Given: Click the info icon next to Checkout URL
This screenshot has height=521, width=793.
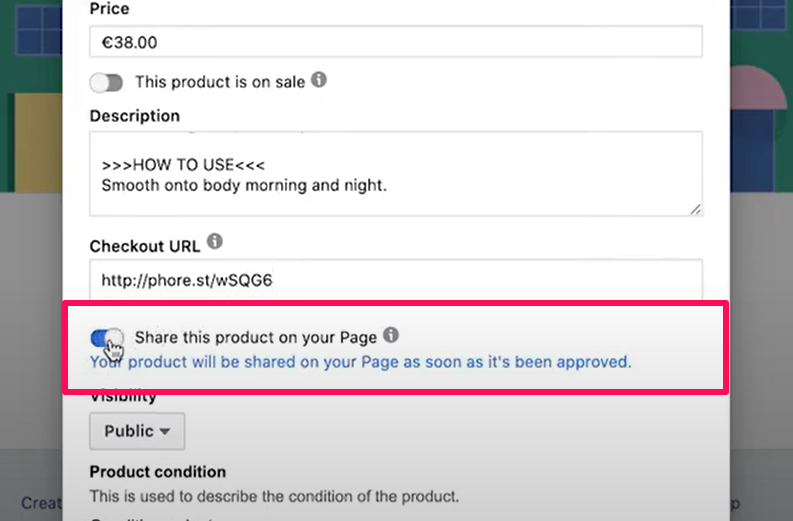Looking at the screenshot, I should (214, 242).
